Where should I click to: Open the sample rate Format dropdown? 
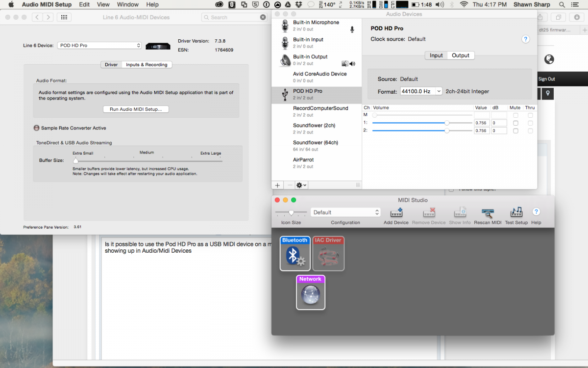point(421,91)
